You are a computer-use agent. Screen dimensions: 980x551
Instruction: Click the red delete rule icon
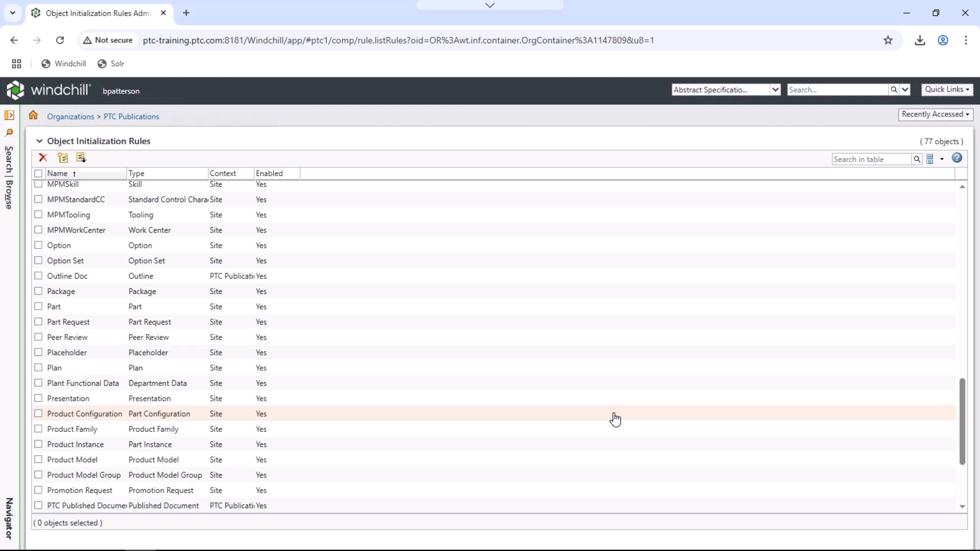pyautogui.click(x=43, y=158)
